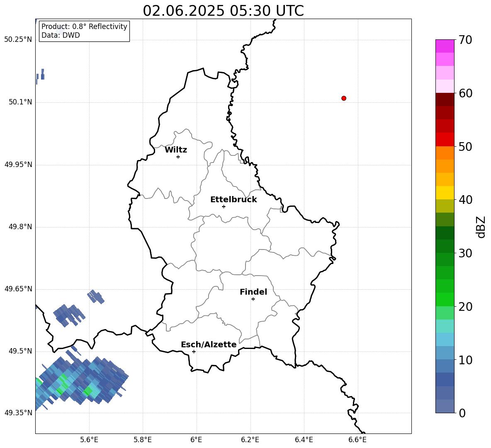
Task: Click the 50.1°N latitude label
Action: coord(20,102)
